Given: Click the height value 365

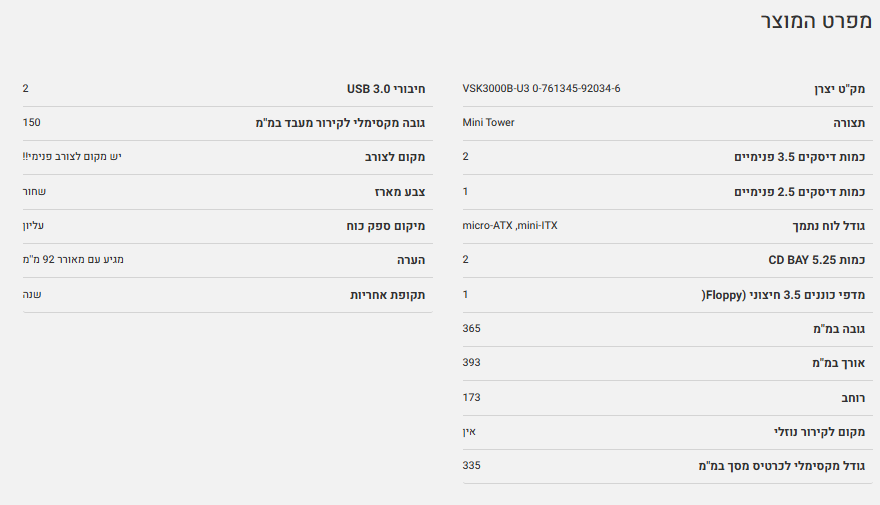Looking at the screenshot, I should tap(472, 328).
